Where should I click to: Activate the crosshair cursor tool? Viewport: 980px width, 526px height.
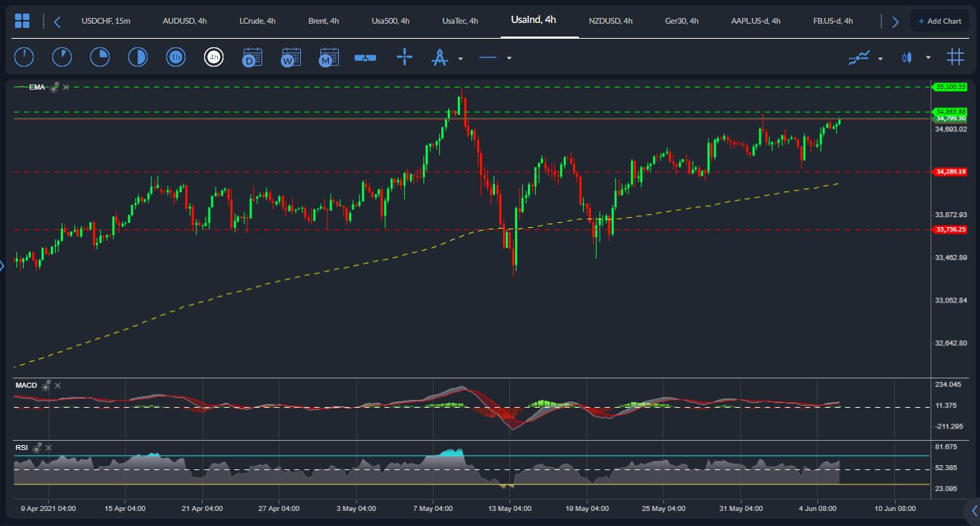[405, 57]
